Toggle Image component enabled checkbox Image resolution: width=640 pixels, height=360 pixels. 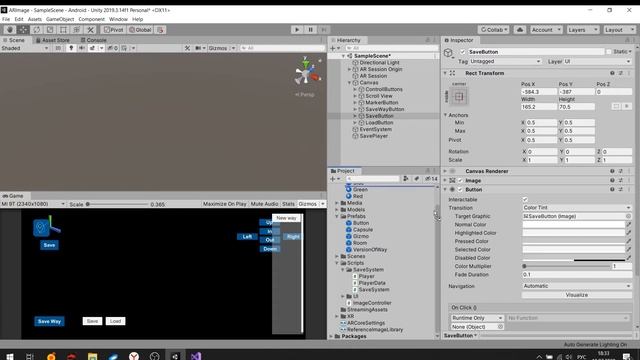pyautogui.click(x=460, y=180)
